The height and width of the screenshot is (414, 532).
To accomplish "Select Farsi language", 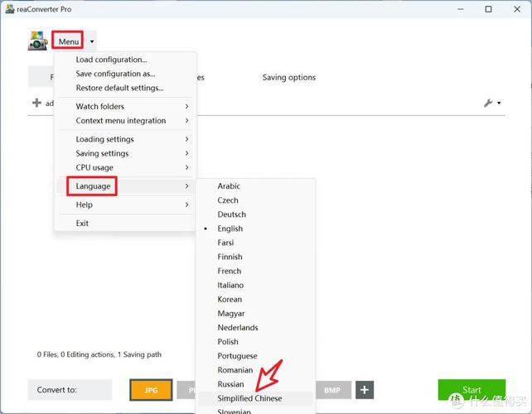I will tap(255, 243).
